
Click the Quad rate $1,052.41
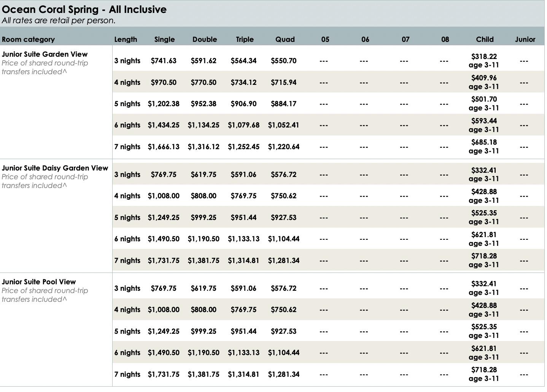(x=283, y=125)
